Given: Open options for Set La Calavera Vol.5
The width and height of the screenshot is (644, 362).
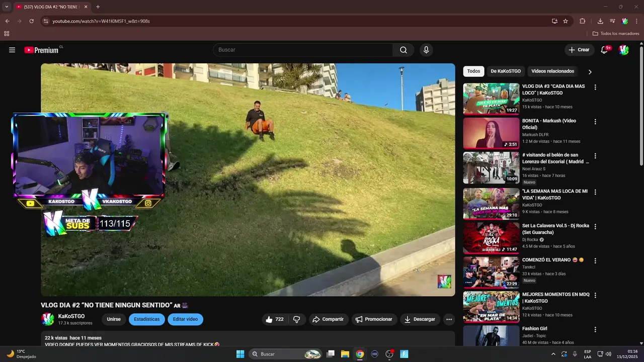Looking at the screenshot, I should pos(595,227).
